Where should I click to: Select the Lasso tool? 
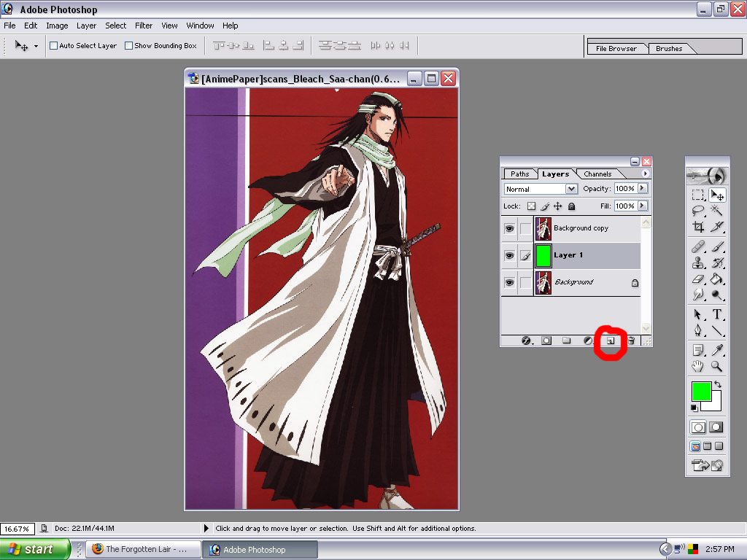coord(698,211)
